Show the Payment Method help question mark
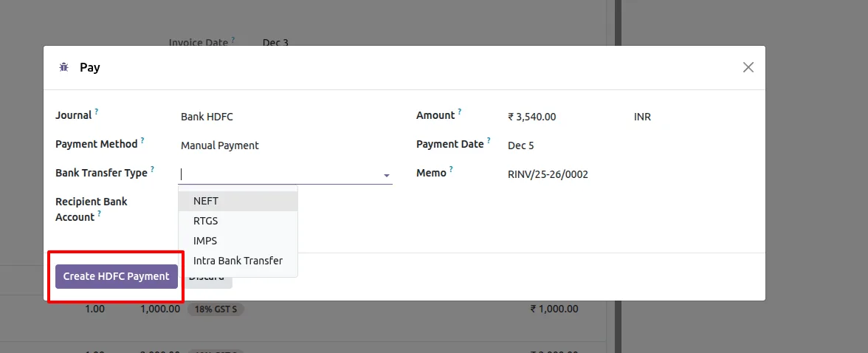868x353 pixels. click(142, 140)
